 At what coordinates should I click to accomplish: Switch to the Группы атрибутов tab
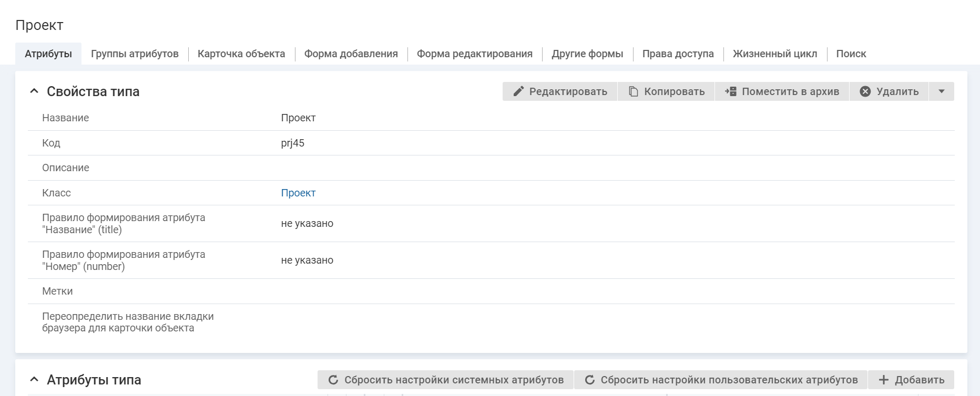tap(135, 54)
